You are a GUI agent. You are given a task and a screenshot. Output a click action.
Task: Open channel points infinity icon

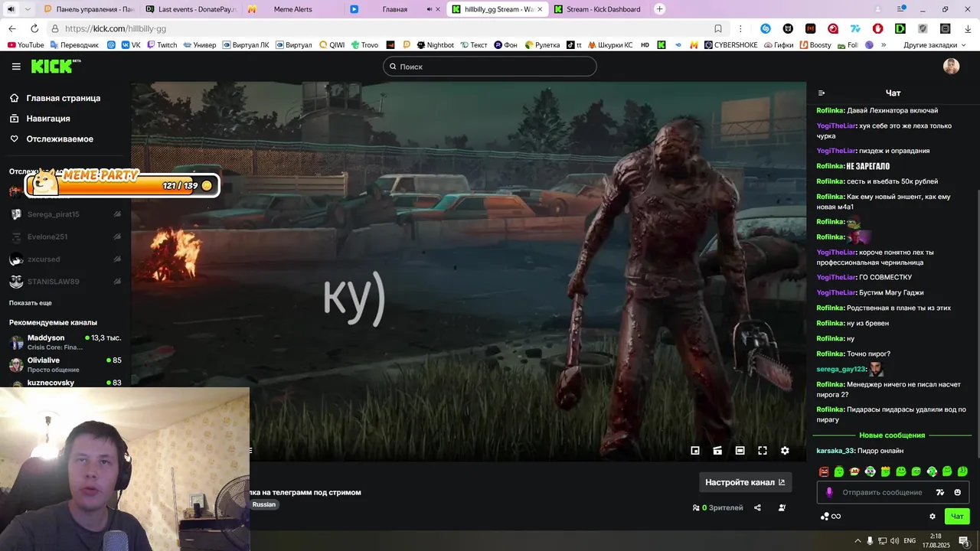(x=830, y=517)
